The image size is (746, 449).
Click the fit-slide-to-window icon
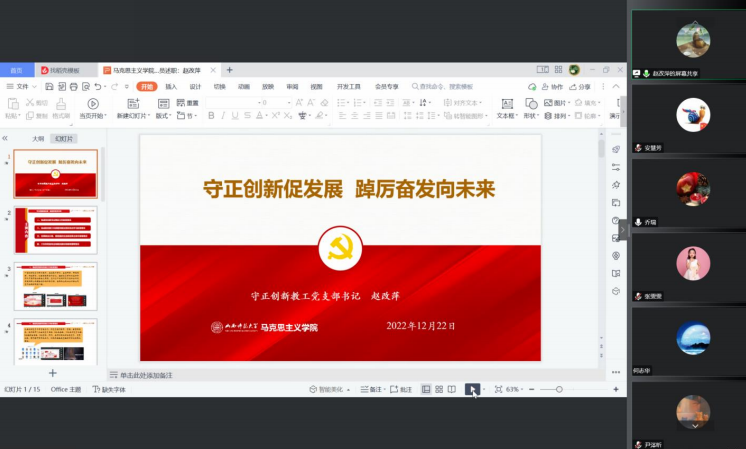click(x=498, y=389)
